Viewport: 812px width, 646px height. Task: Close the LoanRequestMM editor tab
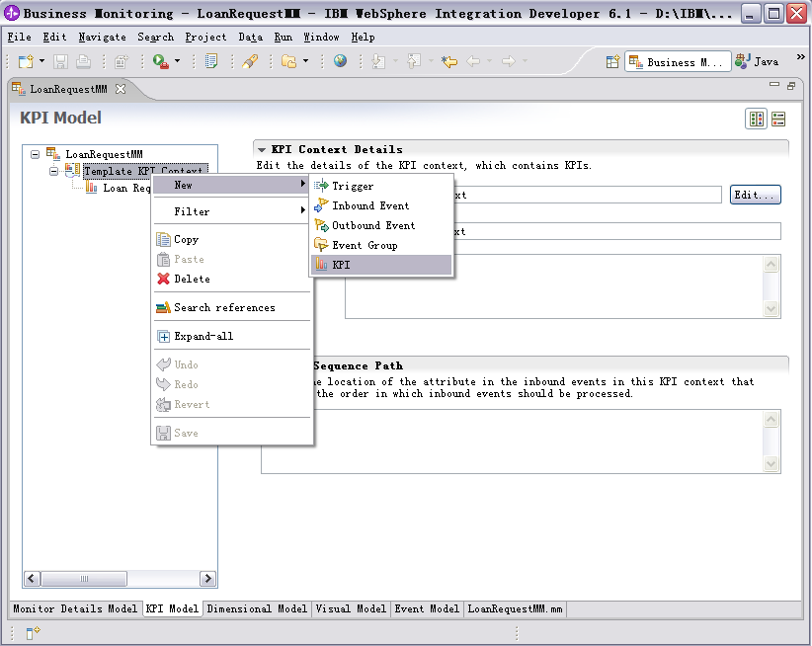click(121, 89)
